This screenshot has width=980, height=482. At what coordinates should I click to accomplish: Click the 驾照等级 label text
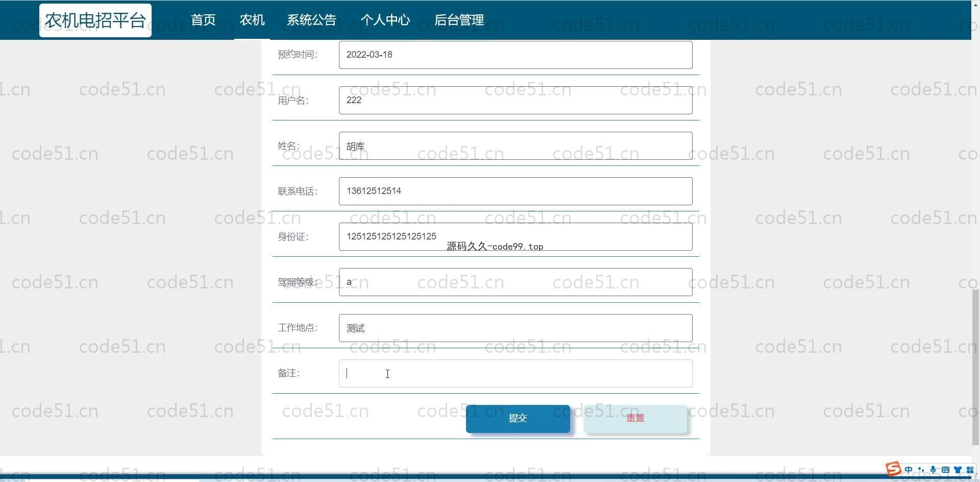click(298, 282)
